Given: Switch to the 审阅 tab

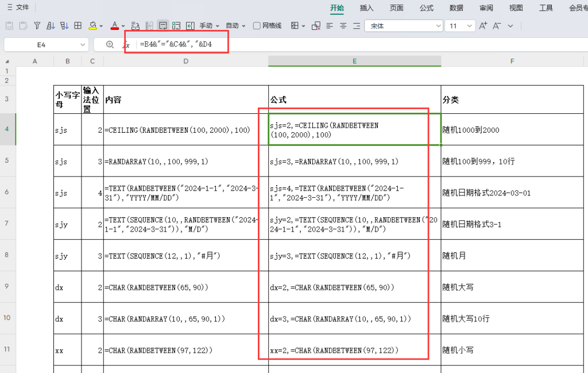Looking at the screenshot, I should (486, 8).
